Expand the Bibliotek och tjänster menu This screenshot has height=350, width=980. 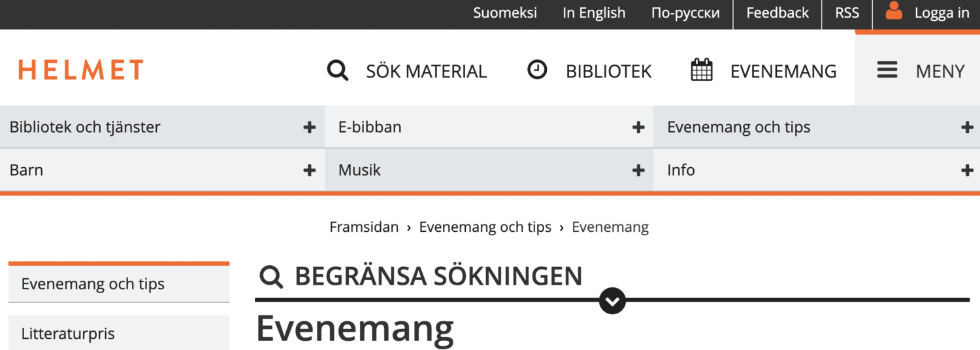pyautogui.click(x=310, y=127)
